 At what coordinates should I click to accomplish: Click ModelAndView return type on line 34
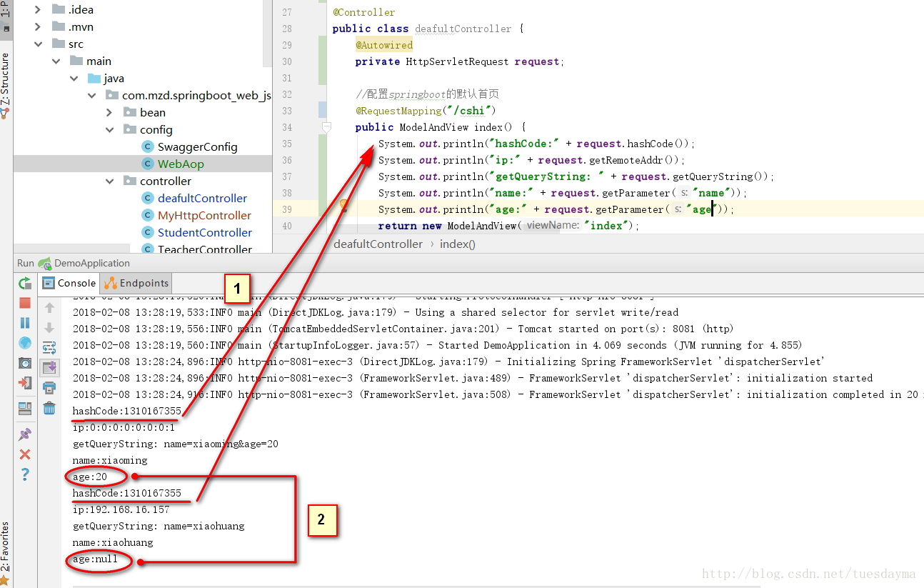433,127
